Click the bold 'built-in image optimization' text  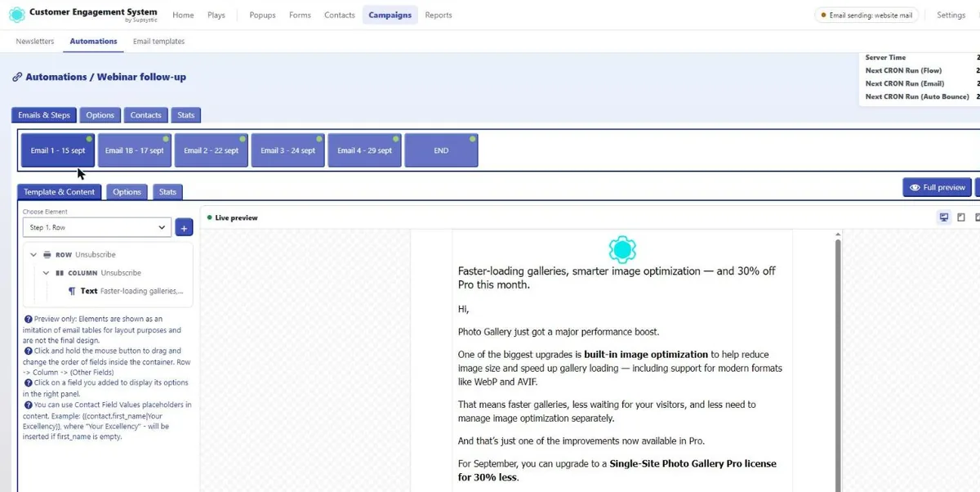(646, 355)
